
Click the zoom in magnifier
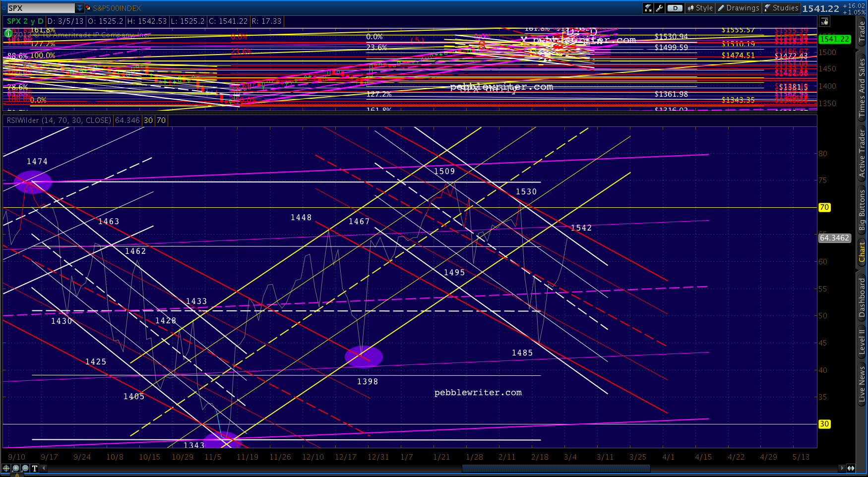pos(16,468)
